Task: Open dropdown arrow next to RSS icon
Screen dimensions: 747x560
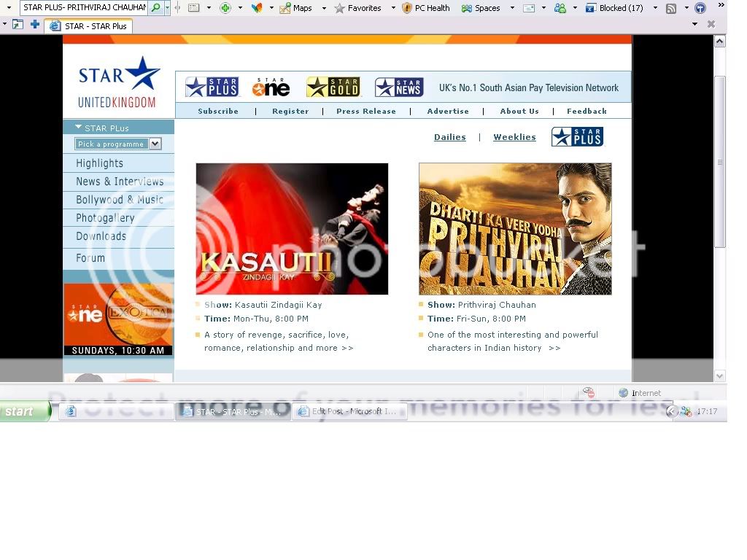Action: pos(686,8)
